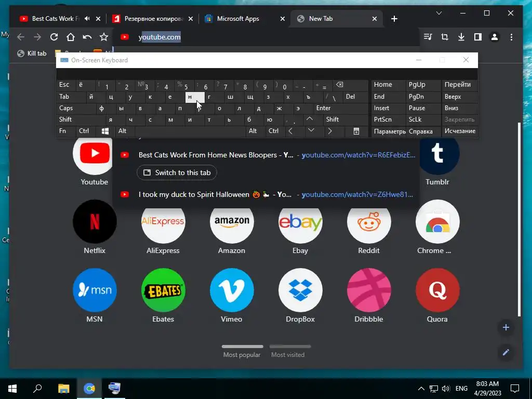Viewport: 532px width, 399px height.
Task: Toggle the Fn key on keyboard
Action: click(66, 131)
